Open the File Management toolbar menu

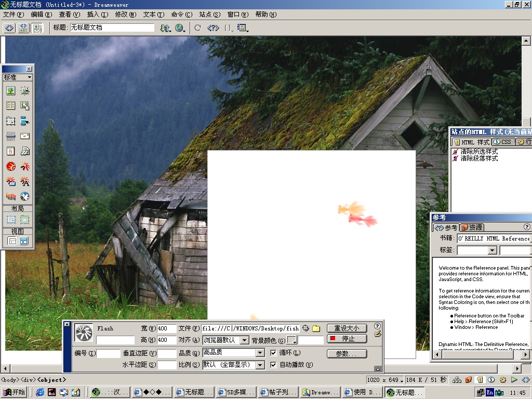point(166,28)
